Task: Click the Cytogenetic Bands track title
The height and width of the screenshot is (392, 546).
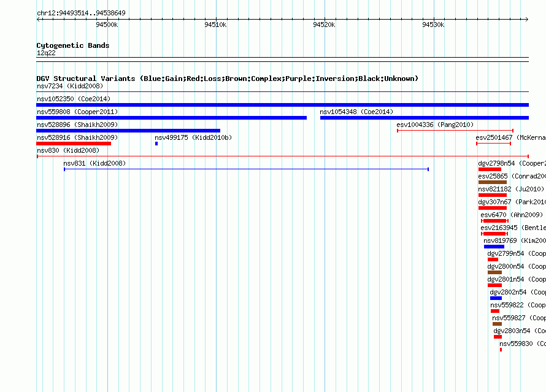Action: pyautogui.click(x=73, y=45)
